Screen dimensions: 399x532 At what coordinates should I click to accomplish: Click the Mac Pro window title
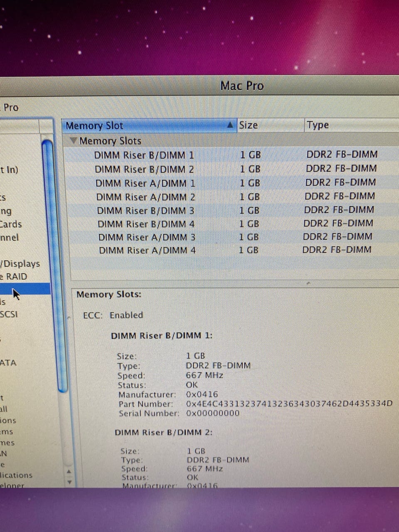[242, 86]
